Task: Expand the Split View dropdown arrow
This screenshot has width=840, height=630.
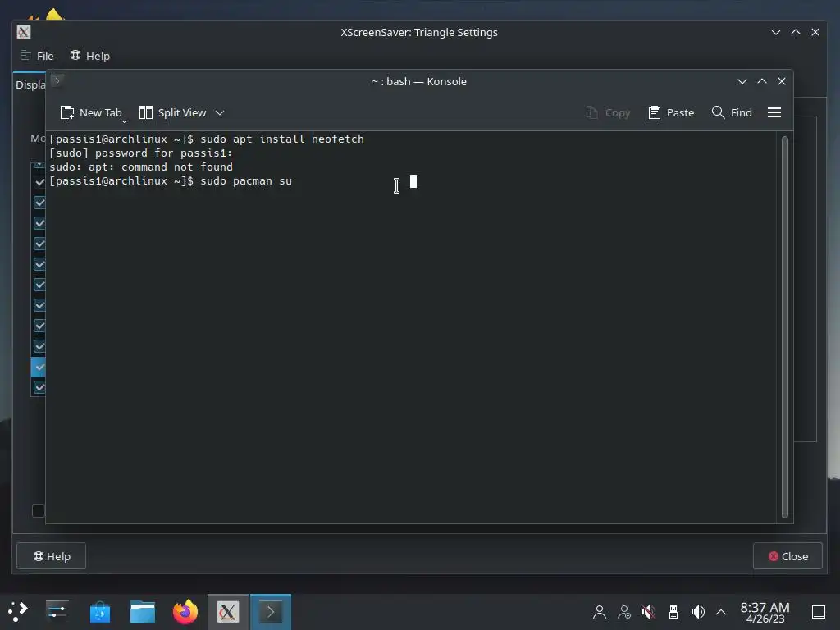Action: coord(220,112)
